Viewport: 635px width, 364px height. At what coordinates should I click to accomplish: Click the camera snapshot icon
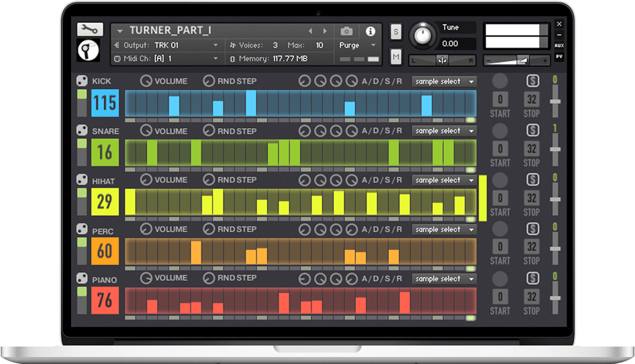pyautogui.click(x=346, y=32)
